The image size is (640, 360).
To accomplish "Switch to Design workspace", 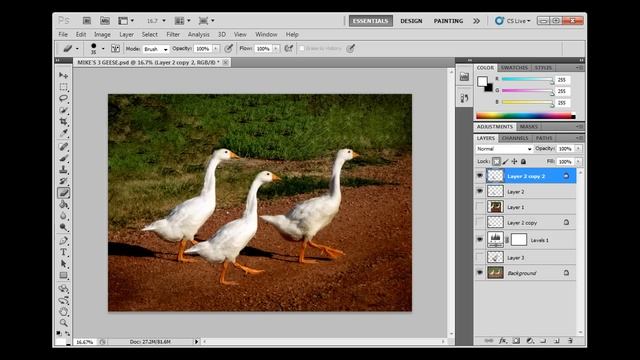I will point(411,21).
